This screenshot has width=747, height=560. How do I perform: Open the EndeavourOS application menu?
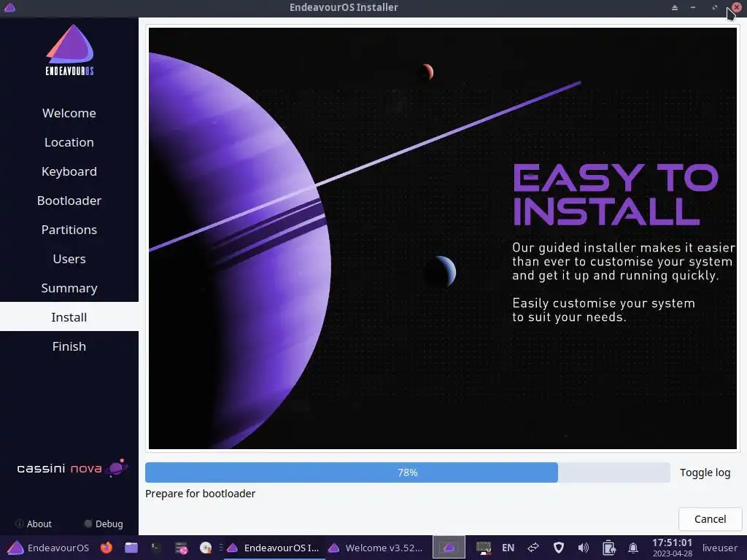(x=48, y=548)
